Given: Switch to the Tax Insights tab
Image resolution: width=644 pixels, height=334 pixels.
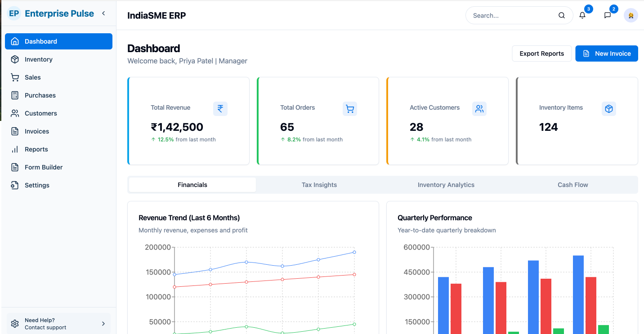Looking at the screenshot, I should tap(319, 184).
